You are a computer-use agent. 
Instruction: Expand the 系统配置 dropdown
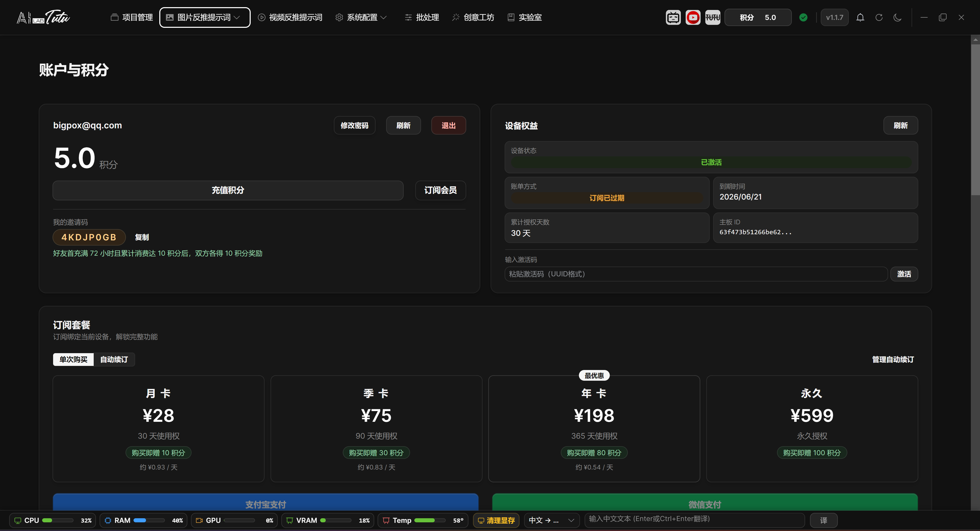pos(361,18)
